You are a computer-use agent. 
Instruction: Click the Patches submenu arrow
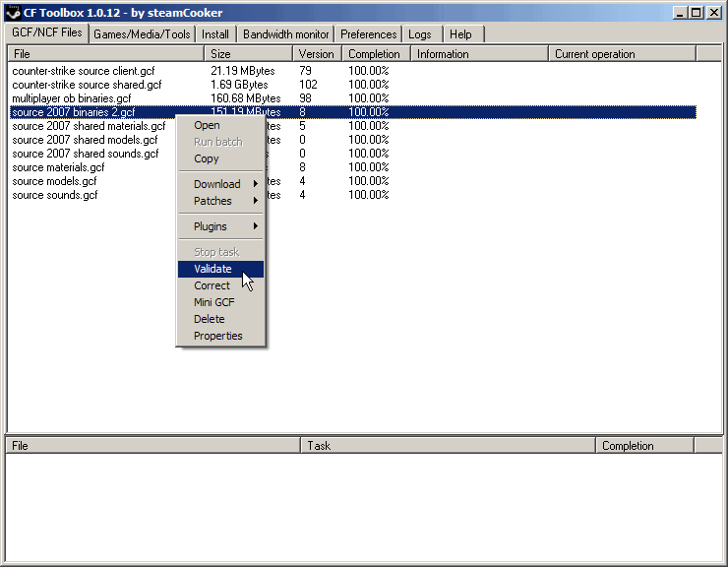coord(256,201)
